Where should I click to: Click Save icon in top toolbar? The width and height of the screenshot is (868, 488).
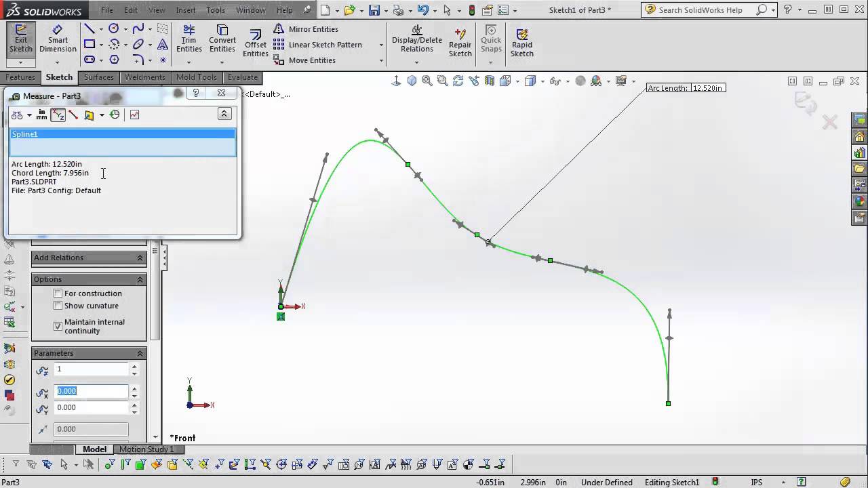(x=374, y=10)
